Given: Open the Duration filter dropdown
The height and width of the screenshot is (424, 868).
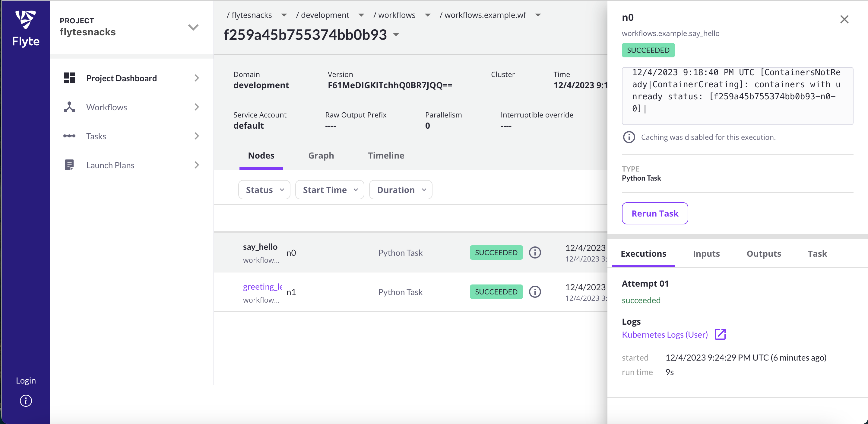Looking at the screenshot, I should [x=401, y=190].
